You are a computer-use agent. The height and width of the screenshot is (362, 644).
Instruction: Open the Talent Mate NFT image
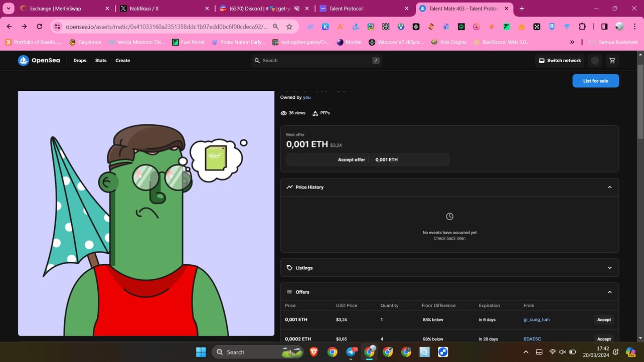tap(146, 213)
